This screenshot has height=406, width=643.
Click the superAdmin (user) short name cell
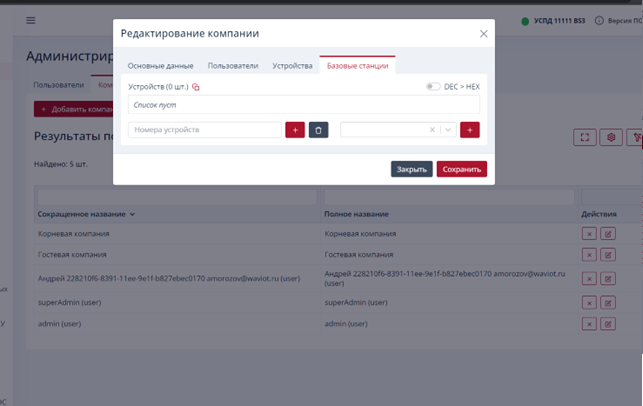tap(69, 303)
